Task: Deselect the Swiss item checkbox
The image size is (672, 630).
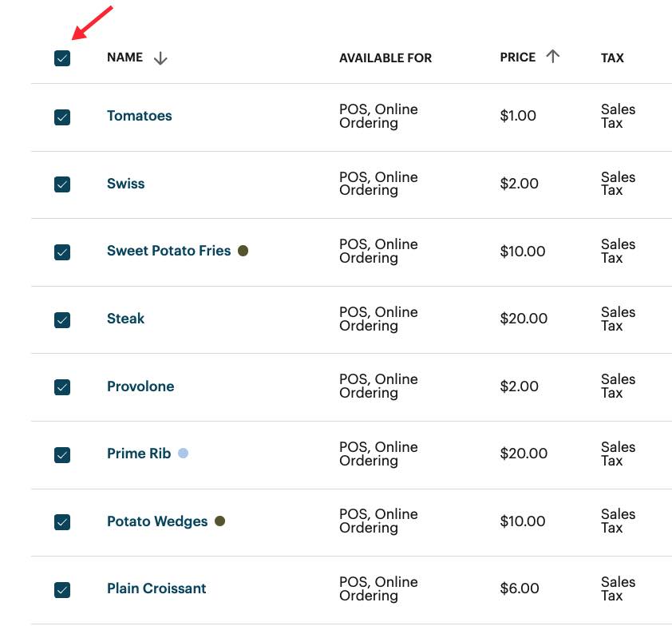Action: pos(62,184)
